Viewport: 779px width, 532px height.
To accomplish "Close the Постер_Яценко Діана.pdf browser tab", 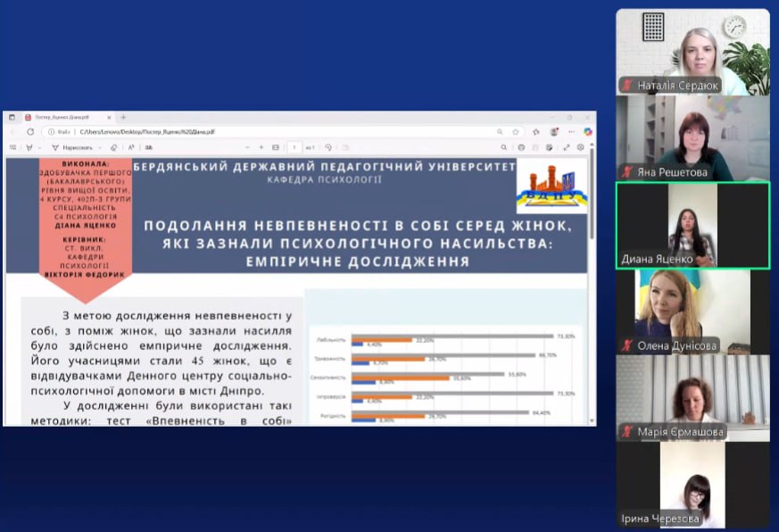I will 109,117.
